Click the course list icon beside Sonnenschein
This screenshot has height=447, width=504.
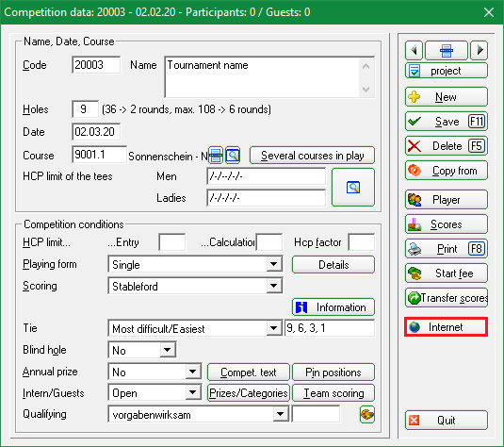pos(216,156)
